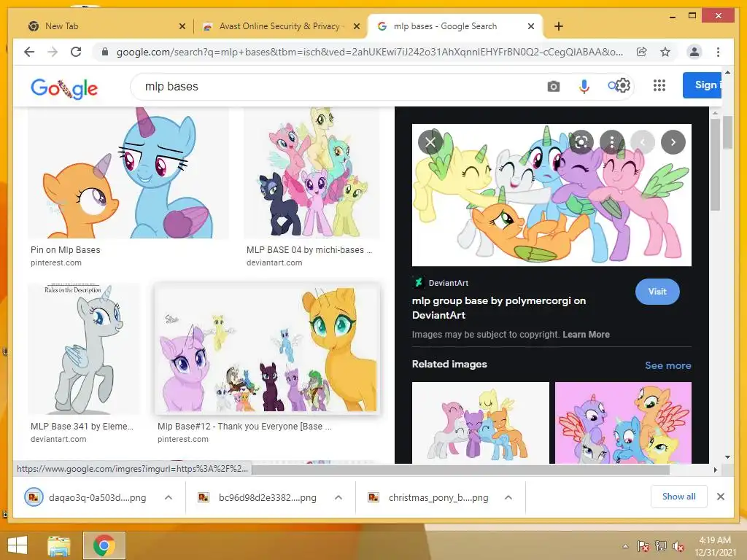Expand options for christmas_pony_b png download
Image resolution: width=747 pixels, height=560 pixels.
point(508,497)
